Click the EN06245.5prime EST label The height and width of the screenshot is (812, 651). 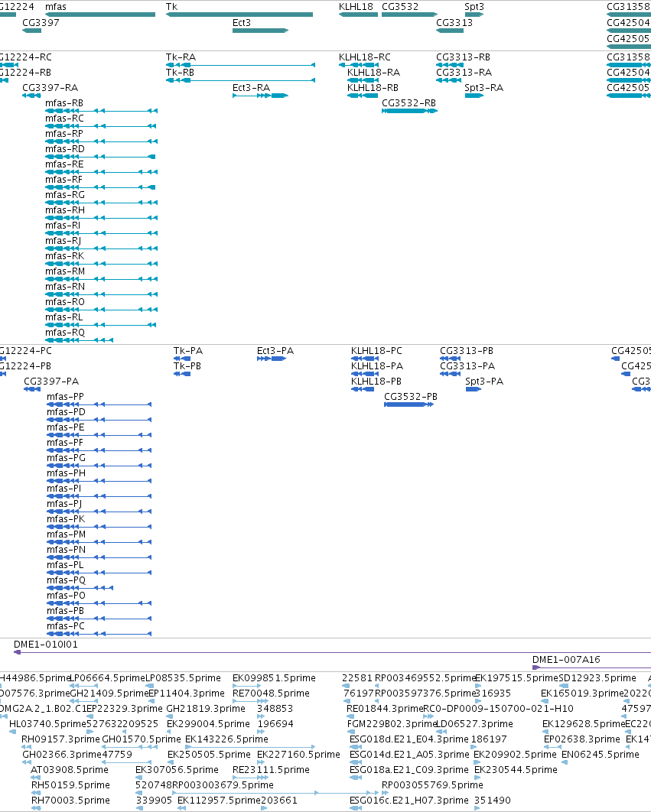click(601, 755)
